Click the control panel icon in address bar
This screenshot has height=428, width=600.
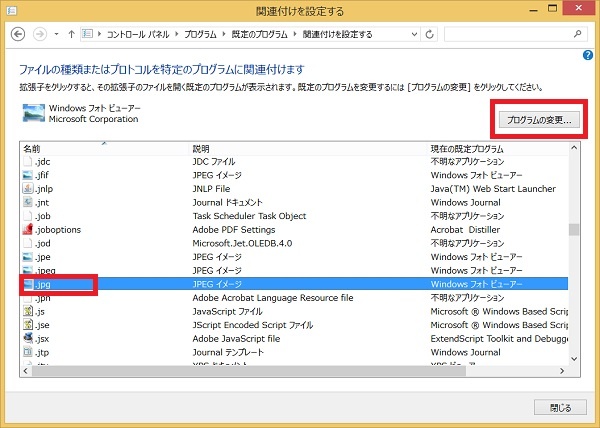tap(88, 34)
